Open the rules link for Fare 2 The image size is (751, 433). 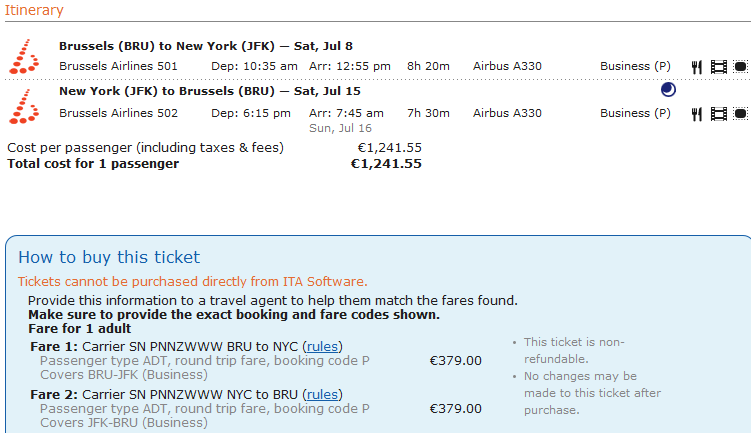322,394
